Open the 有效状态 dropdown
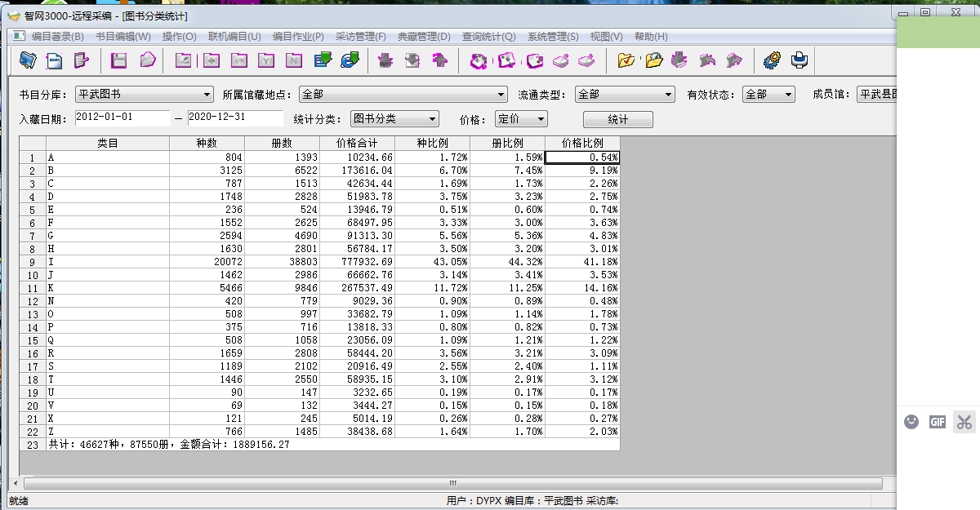Screen dimensions: 980x510 coord(768,95)
